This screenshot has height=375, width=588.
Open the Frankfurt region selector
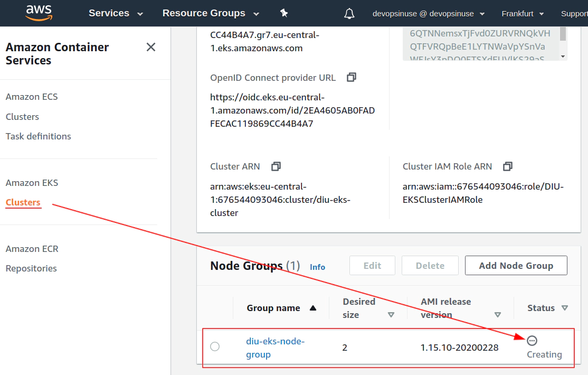pyautogui.click(x=523, y=14)
